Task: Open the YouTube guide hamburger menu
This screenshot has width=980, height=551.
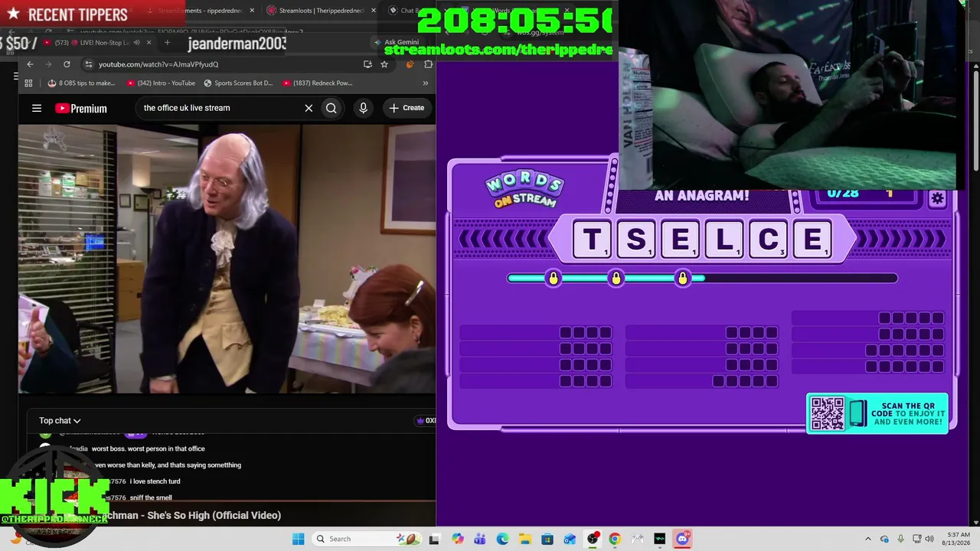Action: [37, 108]
